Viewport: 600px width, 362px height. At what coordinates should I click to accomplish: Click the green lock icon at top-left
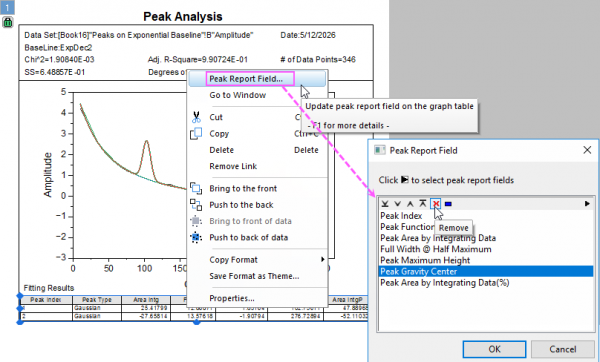[x=8, y=22]
